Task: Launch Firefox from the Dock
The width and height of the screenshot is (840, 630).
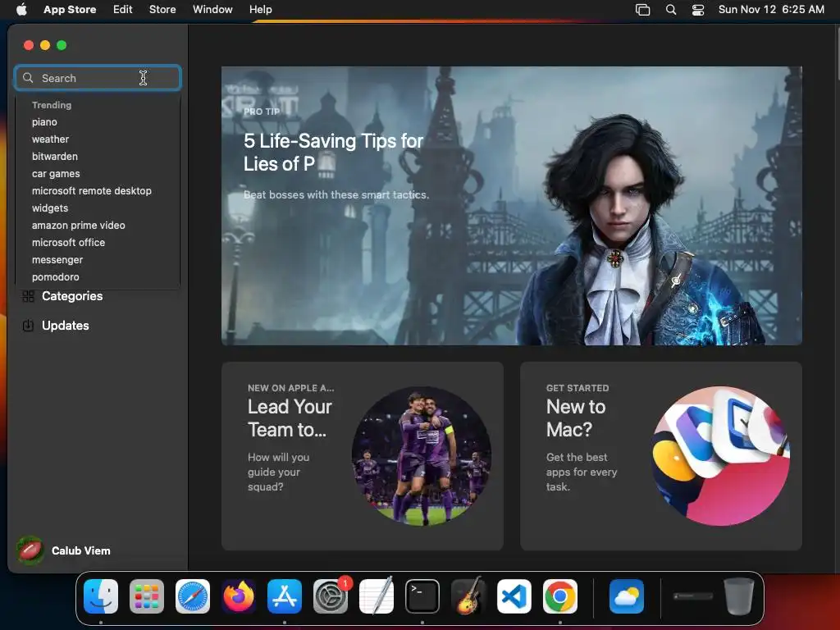Action: [x=239, y=596]
